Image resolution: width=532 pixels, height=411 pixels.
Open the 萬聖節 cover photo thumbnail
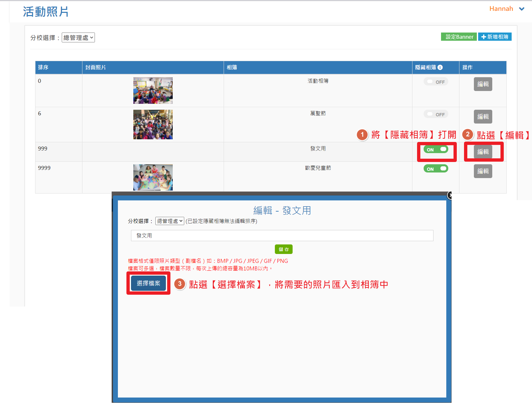[153, 125]
